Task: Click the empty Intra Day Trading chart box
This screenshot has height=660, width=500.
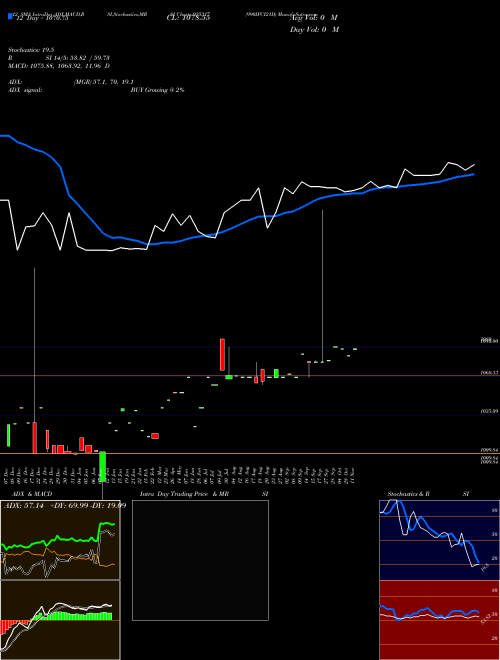Action: click(x=200, y=560)
